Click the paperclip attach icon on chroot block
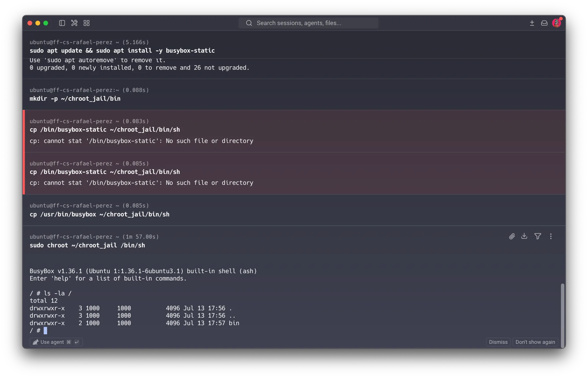This screenshot has height=378, width=588. click(x=512, y=236)
